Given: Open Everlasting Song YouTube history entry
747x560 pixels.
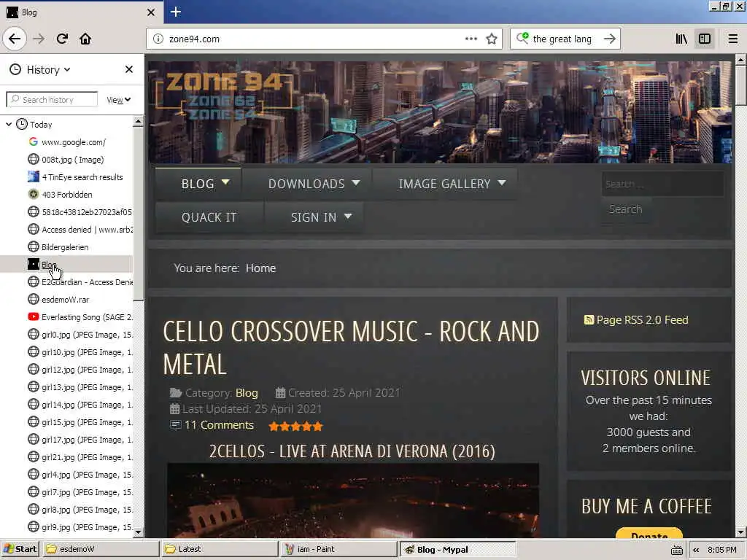Looking at the screenshot, I should tap(80, 317).
